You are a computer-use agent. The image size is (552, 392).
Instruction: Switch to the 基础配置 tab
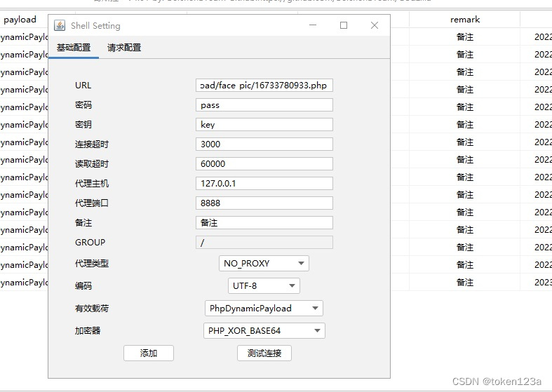tap(74, 48)
